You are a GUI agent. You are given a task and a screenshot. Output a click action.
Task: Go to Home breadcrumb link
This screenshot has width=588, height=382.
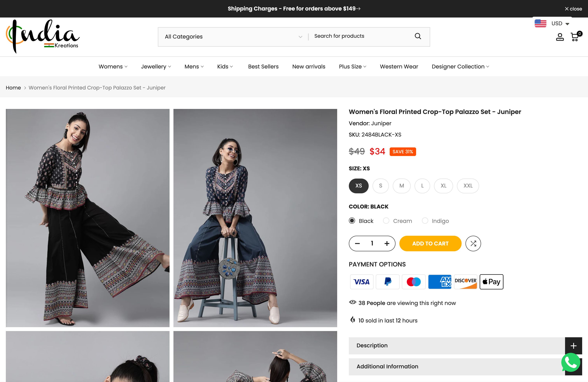click(13, 88)
